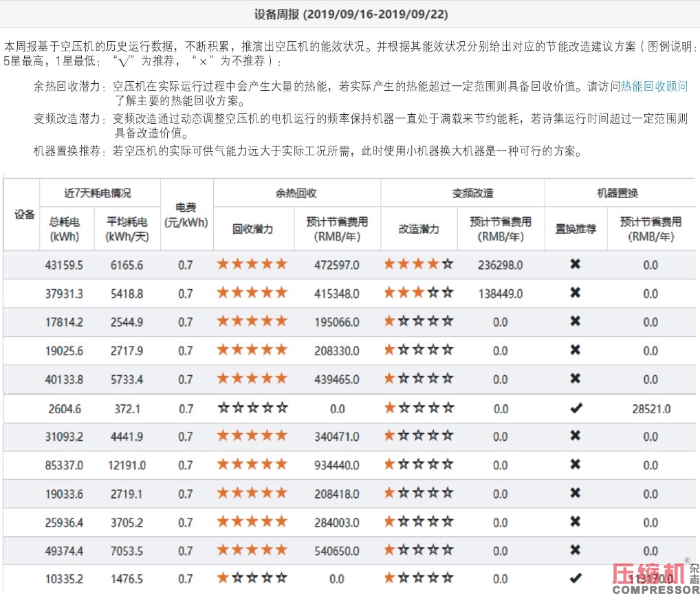This screenshot has height=594, width=700.
Task: Select the value 439465.0
Action: pos(337,379)
